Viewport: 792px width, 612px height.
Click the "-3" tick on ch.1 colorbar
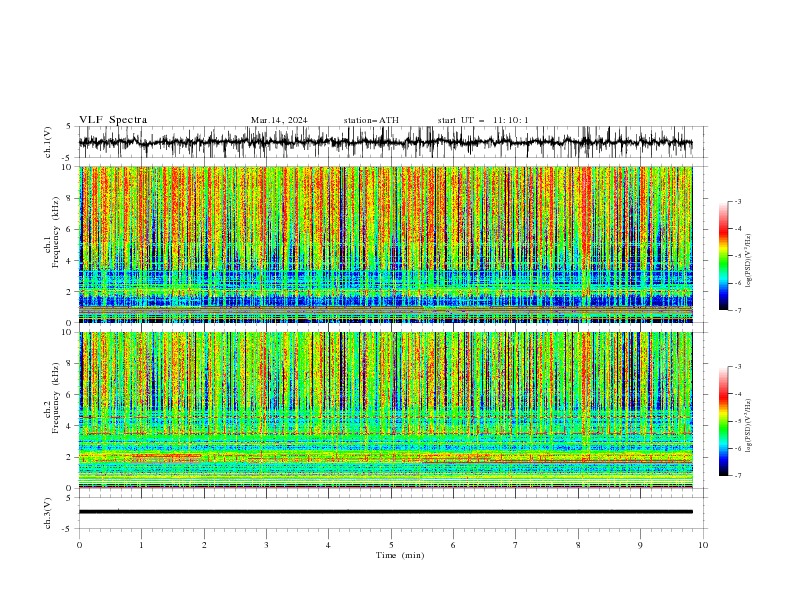[x=737, y=201]
